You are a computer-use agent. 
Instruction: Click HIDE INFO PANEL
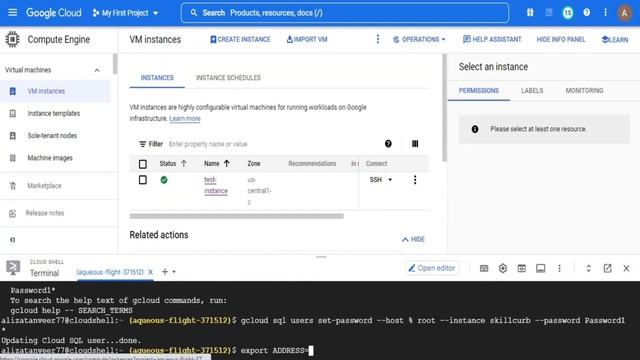561,40
